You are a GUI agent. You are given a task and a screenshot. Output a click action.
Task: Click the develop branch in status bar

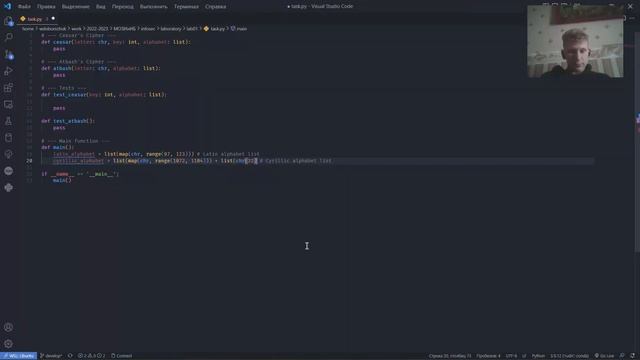coord(51,356)
